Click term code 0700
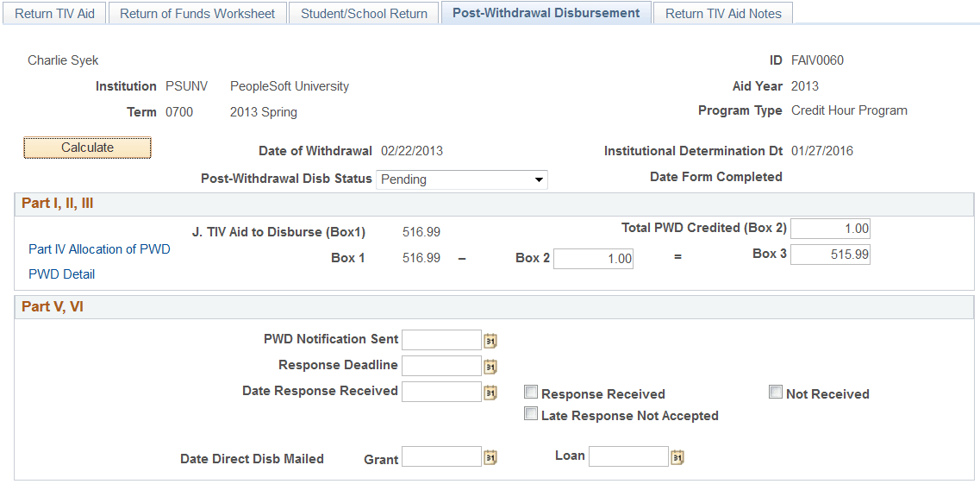Viewport: 980px width, 484px height. [x=179, y=112]
